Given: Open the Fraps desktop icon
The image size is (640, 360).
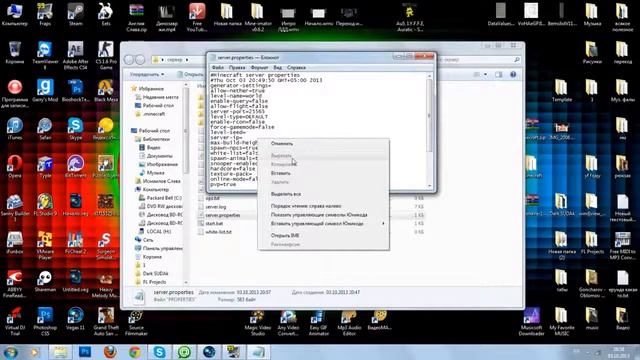Looking at the screenshot, I should click(x=45, y=14).
